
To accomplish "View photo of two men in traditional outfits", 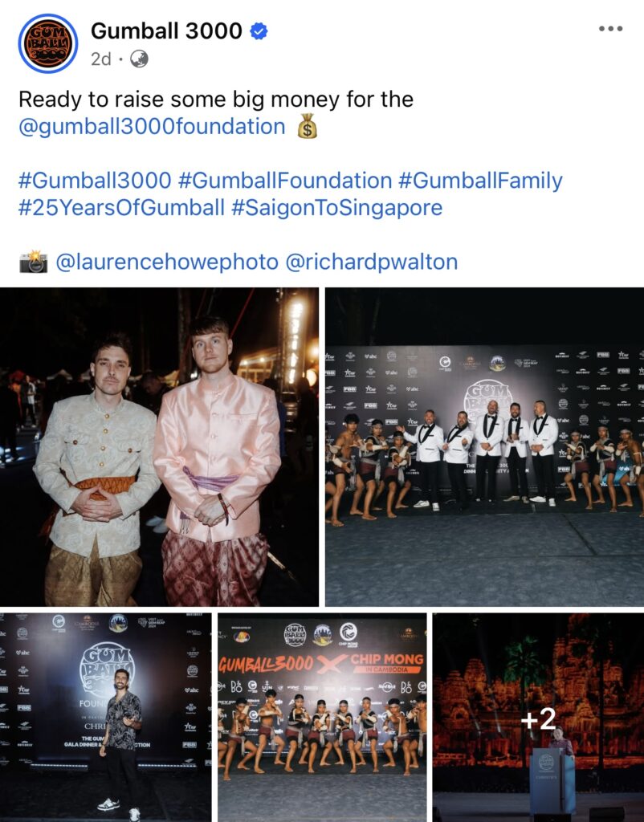I will (160, 447).
